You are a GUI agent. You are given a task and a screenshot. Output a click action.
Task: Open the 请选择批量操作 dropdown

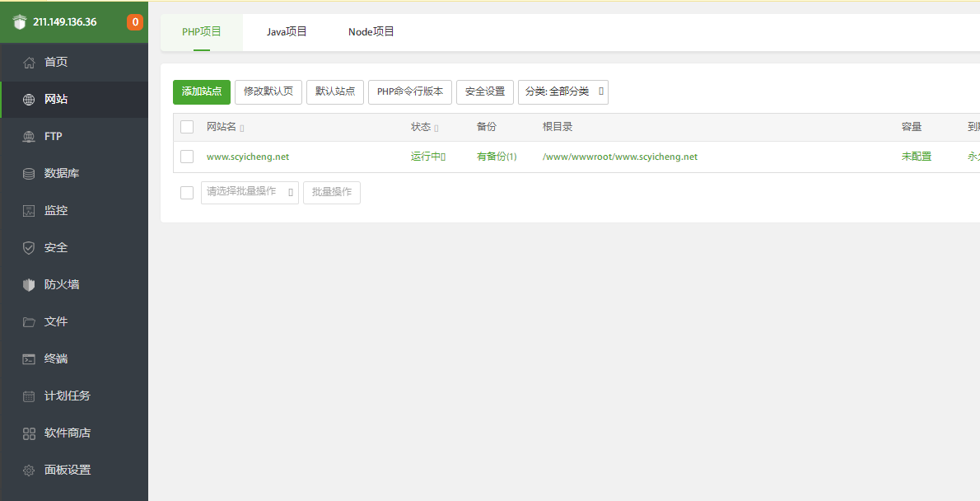click(250, 192)
